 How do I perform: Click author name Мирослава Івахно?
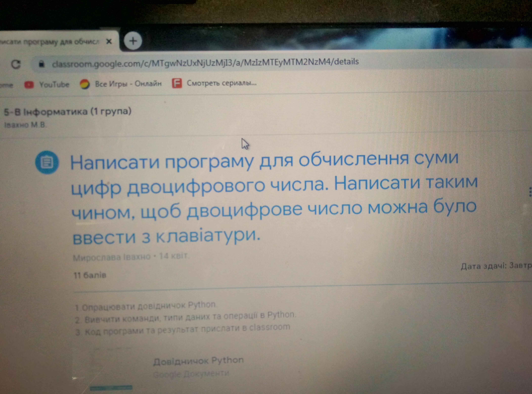coord(112,257)
